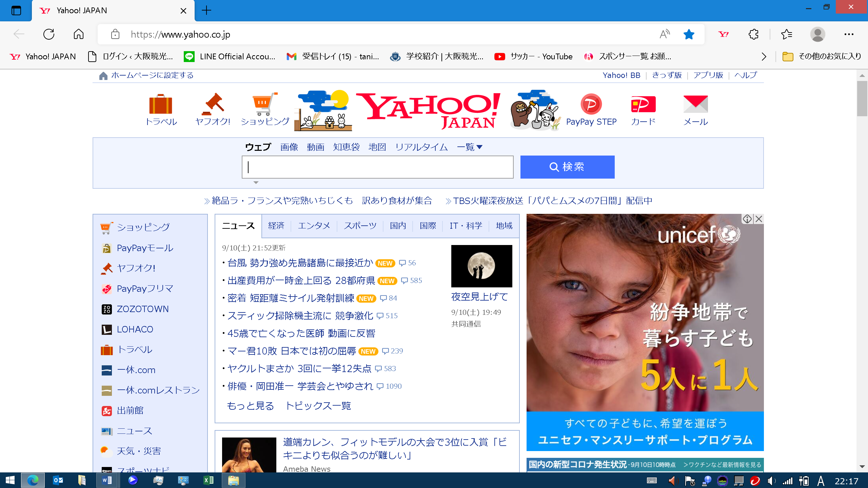Screen dimensions: 868x488
Task: Click the Yahoo! JAPAN logo
Action: pyautogui.click(x=428, y=110)
